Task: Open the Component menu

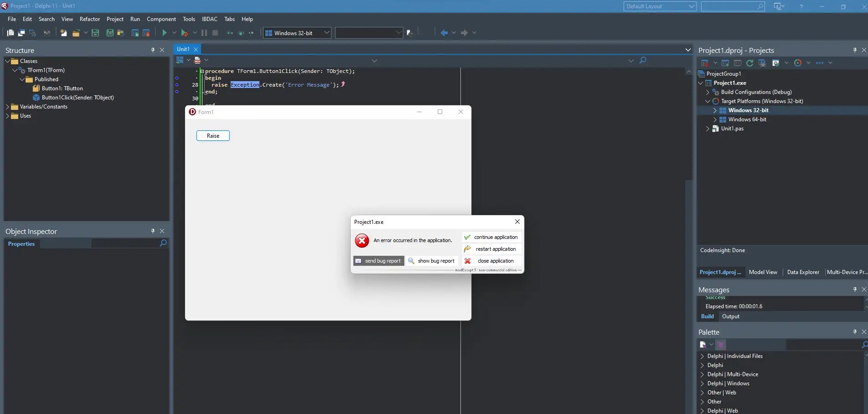Action: coord(161,19)
